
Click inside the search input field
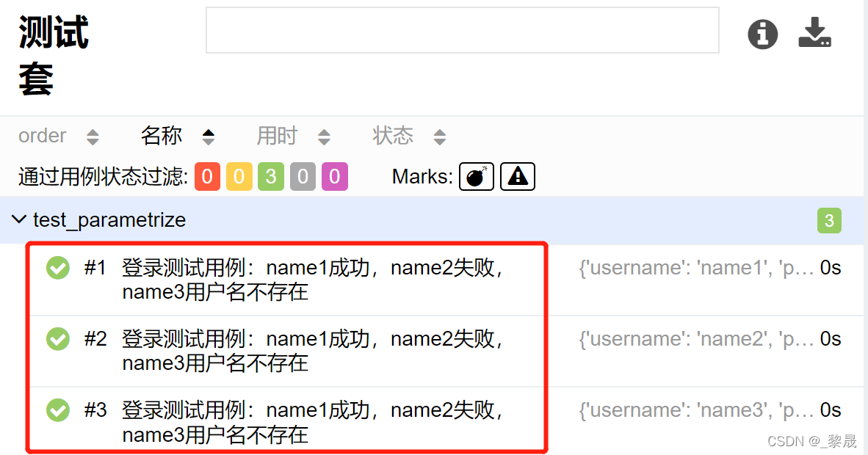pos(463,30)
